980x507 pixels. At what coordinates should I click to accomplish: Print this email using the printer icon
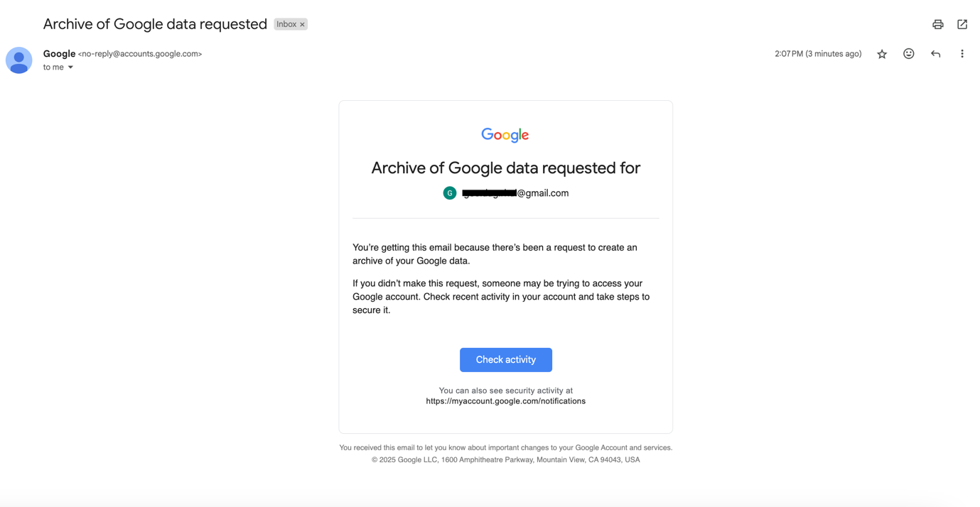point(937,24)
